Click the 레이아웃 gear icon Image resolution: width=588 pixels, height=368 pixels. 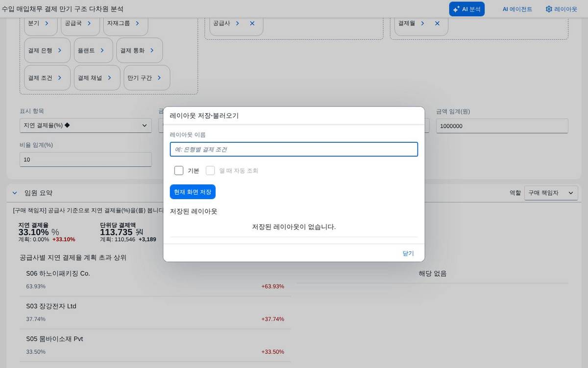tap(549, 9)
